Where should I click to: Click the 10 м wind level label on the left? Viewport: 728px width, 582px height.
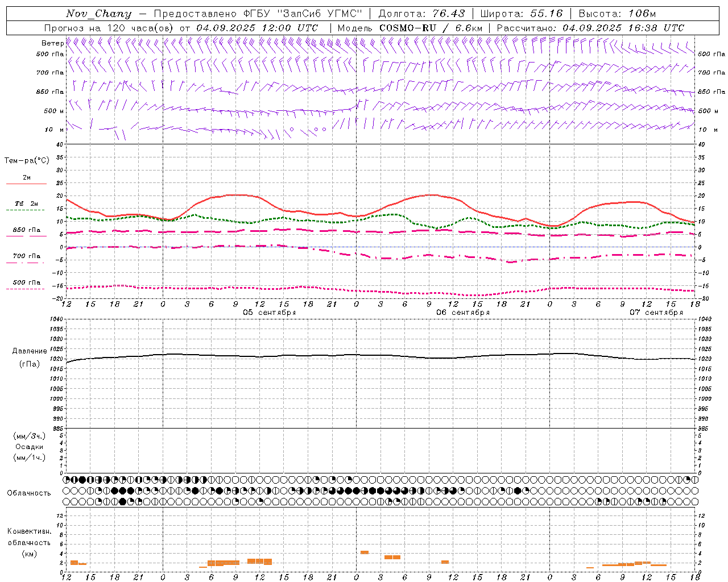tap(54, 130)
